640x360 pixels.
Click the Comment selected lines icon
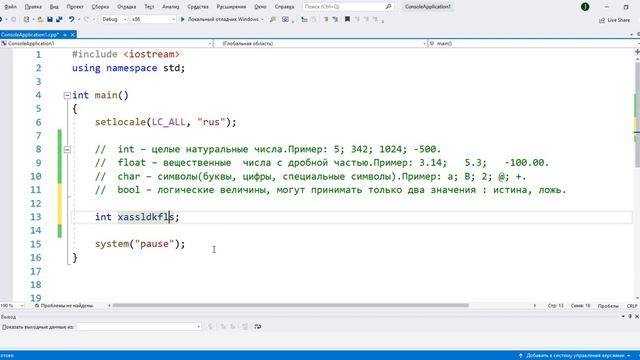tap(326, 19)
